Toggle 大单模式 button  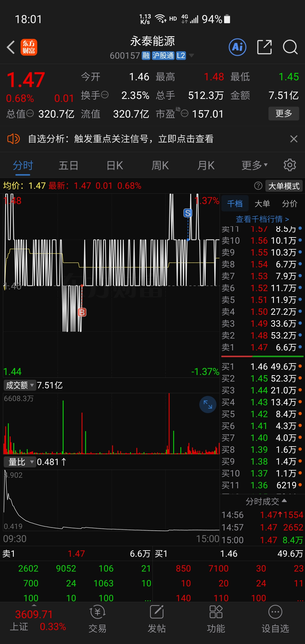point(284,186)
